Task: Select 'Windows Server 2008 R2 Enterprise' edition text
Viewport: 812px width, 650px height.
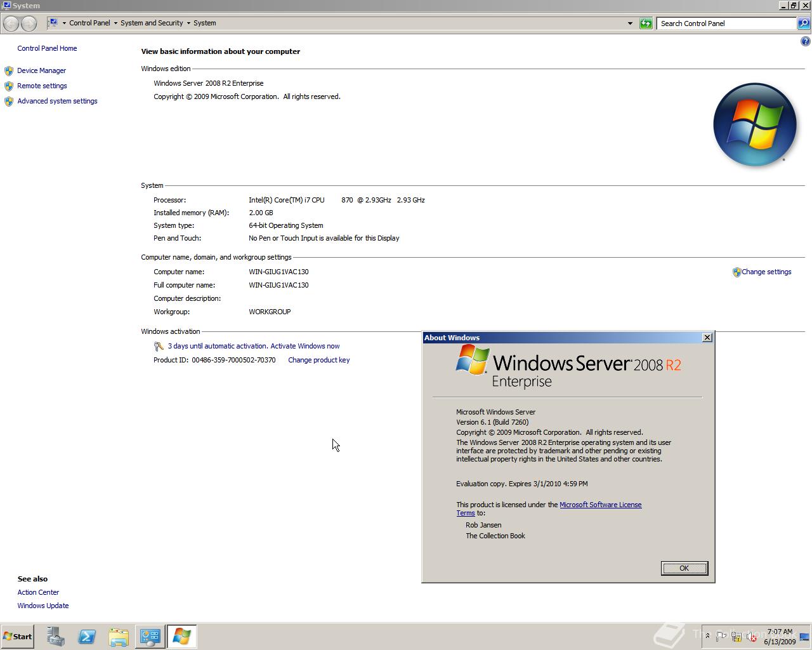Action: click(208, 83)
